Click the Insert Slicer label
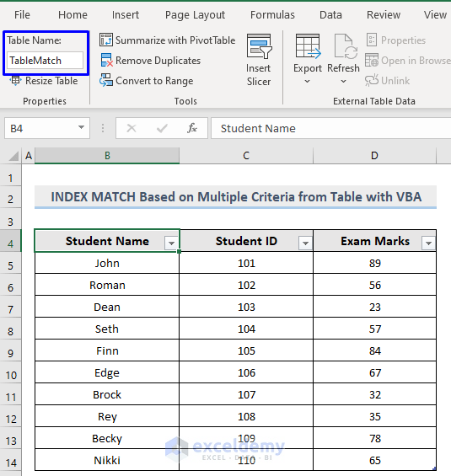The width and height of the screenshot is (451, 476). (x=259, y=75)
